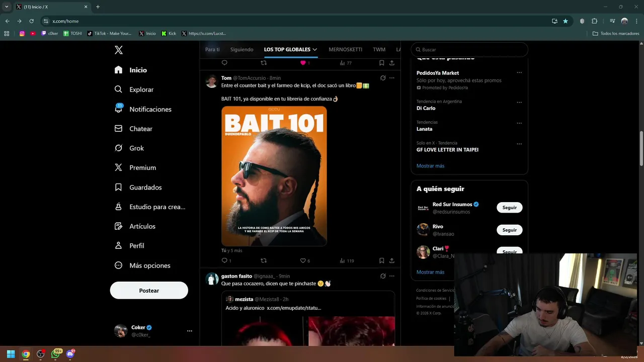
Task: Reload the page in Chrome
Action: click(x=31, y=21)
